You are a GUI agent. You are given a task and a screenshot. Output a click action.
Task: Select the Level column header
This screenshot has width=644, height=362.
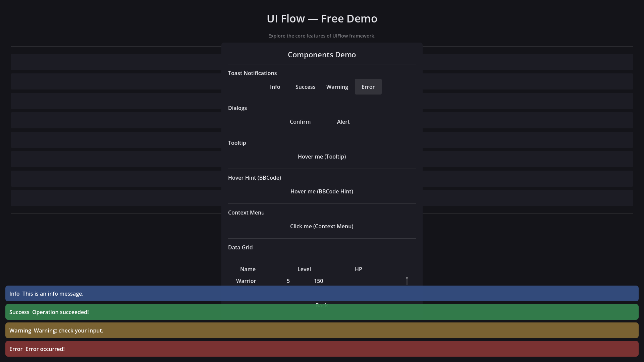(x=304, y=269)
